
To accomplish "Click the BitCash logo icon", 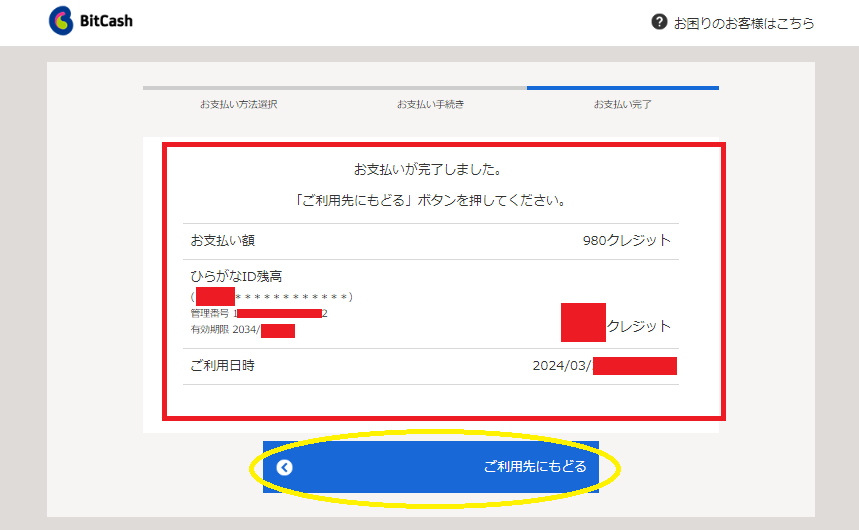I will (x=61, y=21).
